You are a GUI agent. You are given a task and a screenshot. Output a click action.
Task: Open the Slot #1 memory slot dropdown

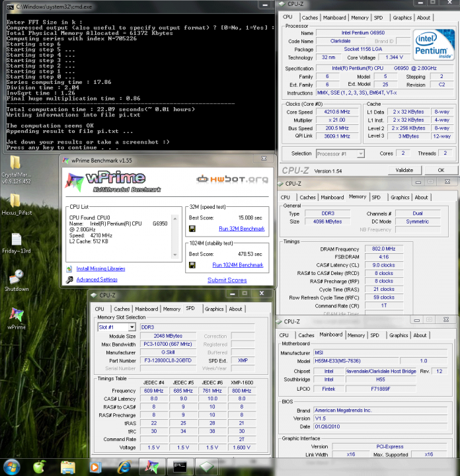pyautogui.click(x=132, y=327)
